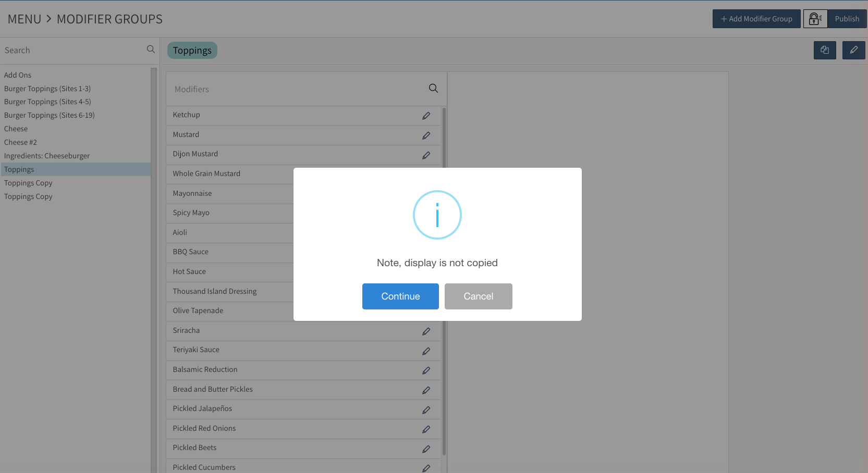The width and height of the screenshot is (868, 473).
Task: Edit Balsamic Reduction using its pencil icon
Action: [x=426, y=370]
